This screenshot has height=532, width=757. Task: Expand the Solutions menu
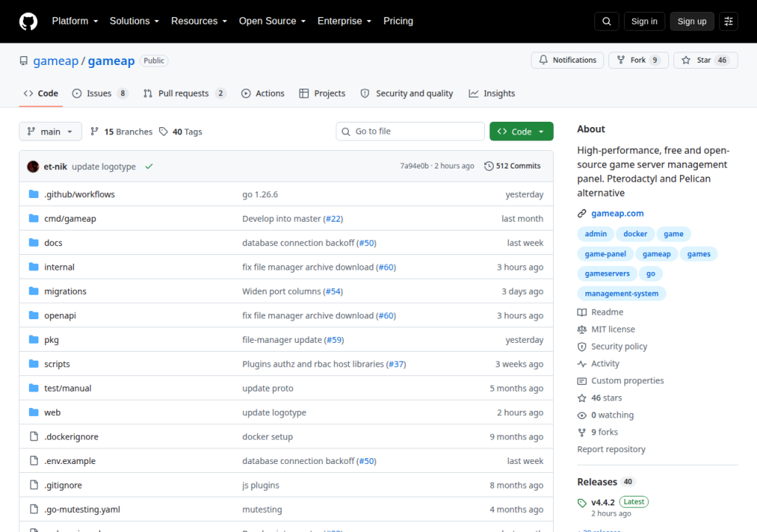click(135, 21)
